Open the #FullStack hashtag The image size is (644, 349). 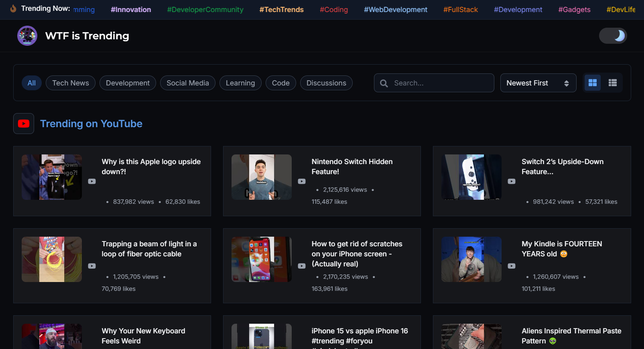pyautogui.click(x=461, y=10)
